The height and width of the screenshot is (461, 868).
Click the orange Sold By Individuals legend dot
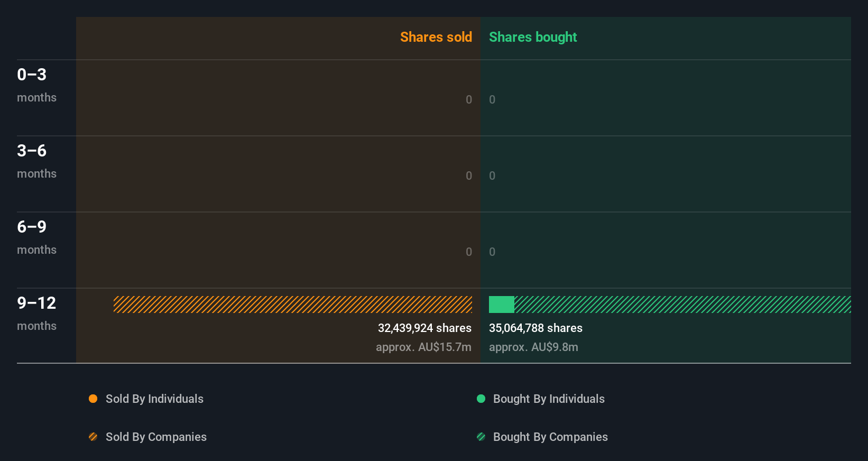click(93, 399)
